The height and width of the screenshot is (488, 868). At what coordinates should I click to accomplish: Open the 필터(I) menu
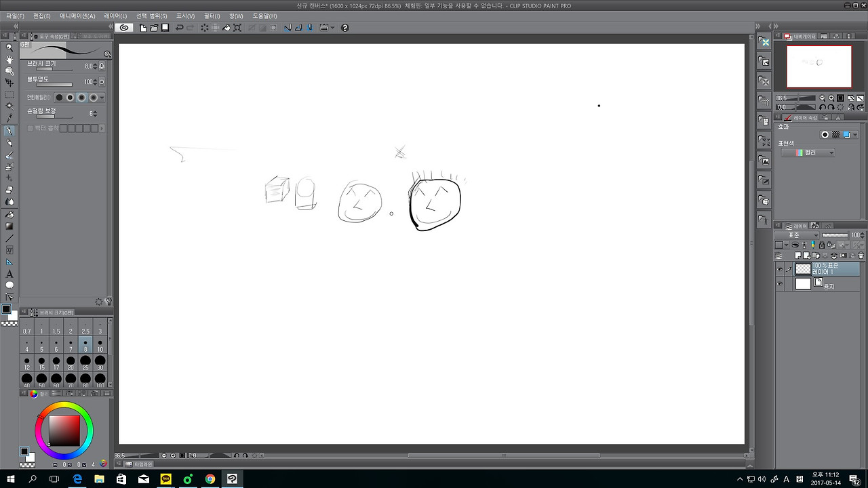coord(212,16)
